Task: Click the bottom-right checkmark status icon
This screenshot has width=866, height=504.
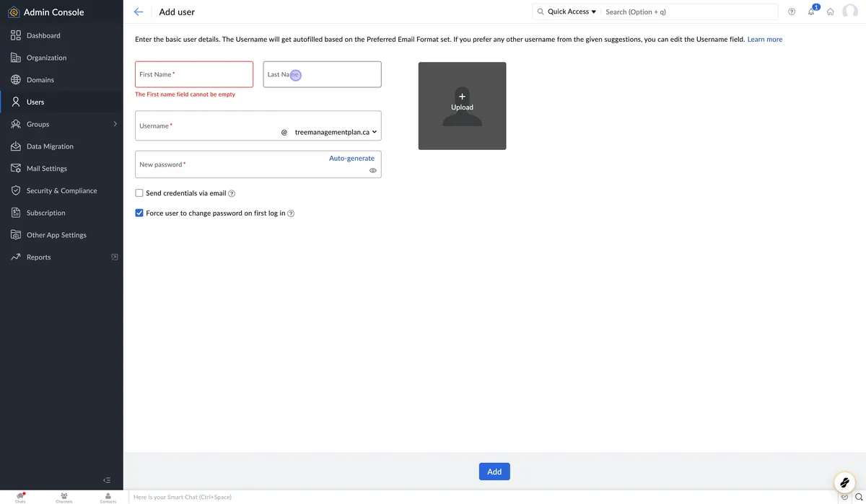Action: [x=845, y=497]
